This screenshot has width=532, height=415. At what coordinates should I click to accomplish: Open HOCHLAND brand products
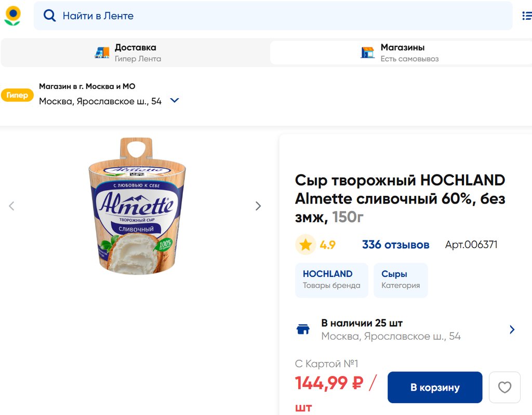pos(331,279)
